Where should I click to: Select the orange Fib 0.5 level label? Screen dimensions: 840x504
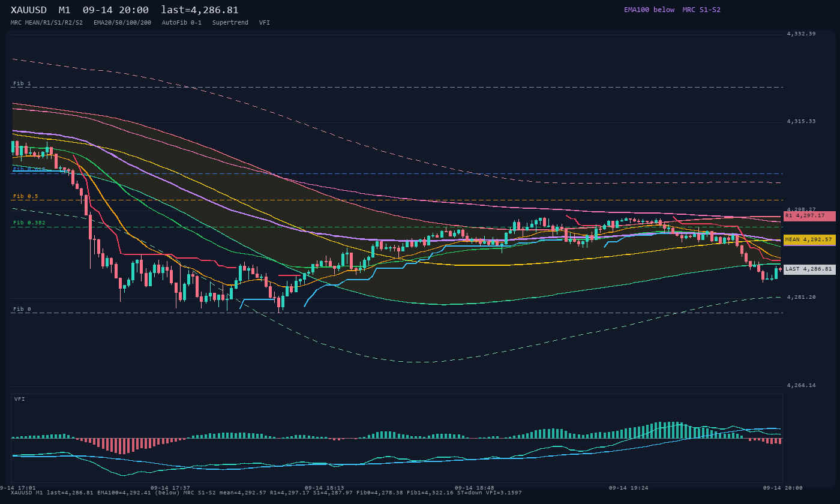26,196
